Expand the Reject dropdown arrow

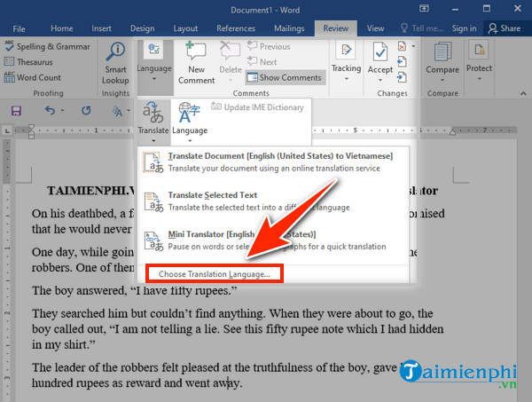(413, 46)
